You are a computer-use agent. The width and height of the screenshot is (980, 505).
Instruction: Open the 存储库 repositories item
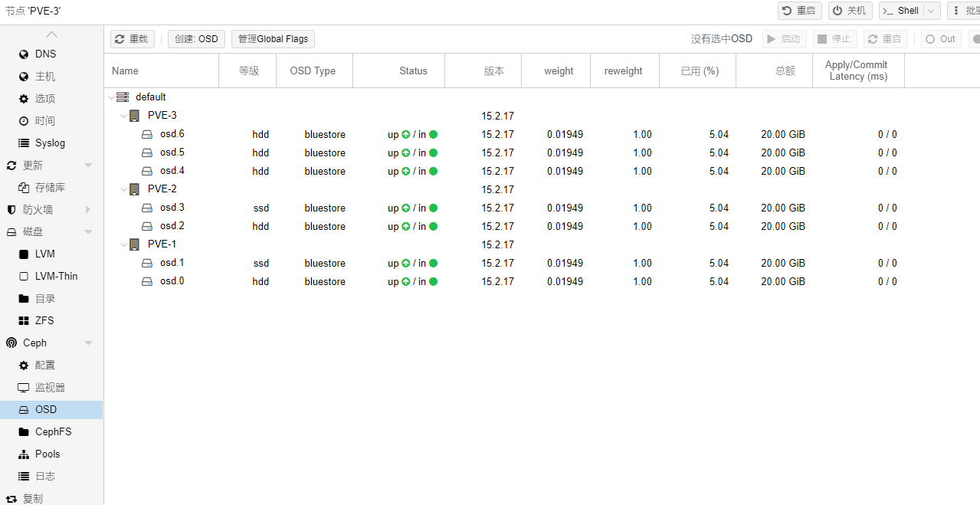pyautogui.click(x=51, y=188)
